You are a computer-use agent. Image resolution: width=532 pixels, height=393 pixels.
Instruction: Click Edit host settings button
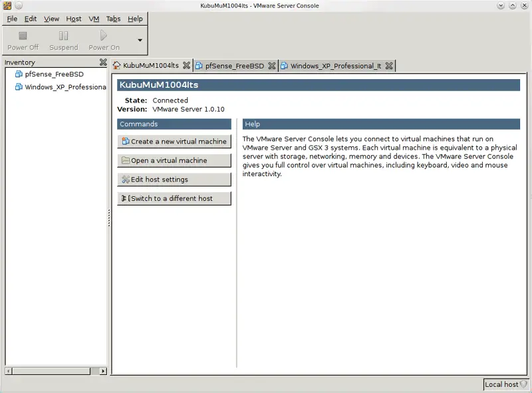point(174,179)
